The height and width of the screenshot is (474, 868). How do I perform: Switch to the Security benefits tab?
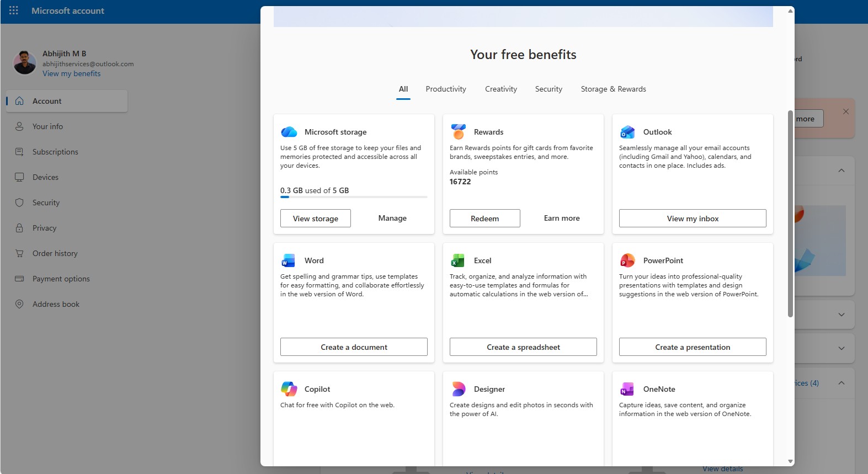[549, 89]
